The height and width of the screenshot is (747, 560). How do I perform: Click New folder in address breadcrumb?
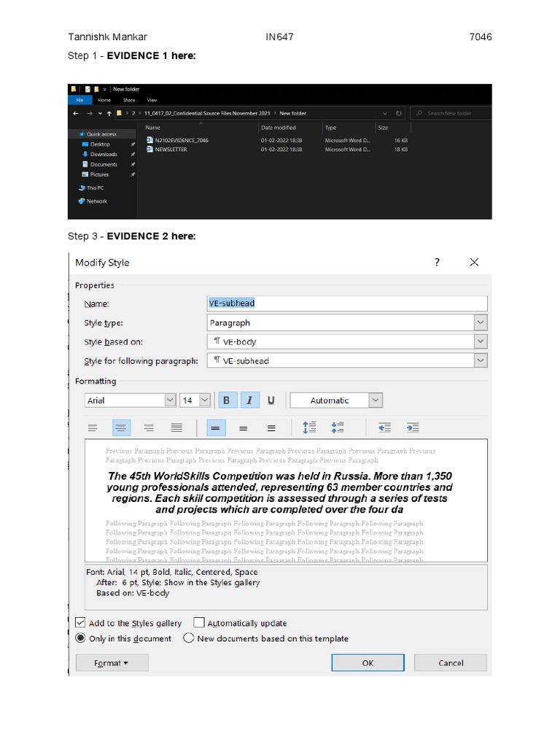[292, 113]
